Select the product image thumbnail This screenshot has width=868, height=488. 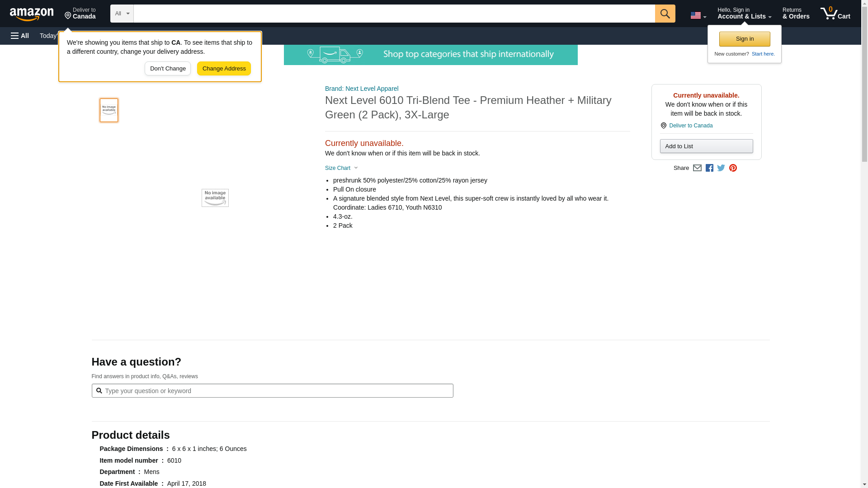pos(109,110)
